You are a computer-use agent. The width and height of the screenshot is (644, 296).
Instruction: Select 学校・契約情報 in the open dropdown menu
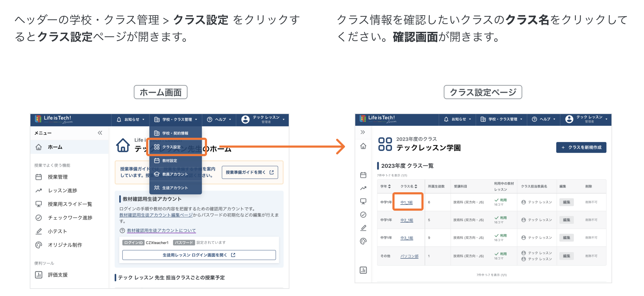175,133
